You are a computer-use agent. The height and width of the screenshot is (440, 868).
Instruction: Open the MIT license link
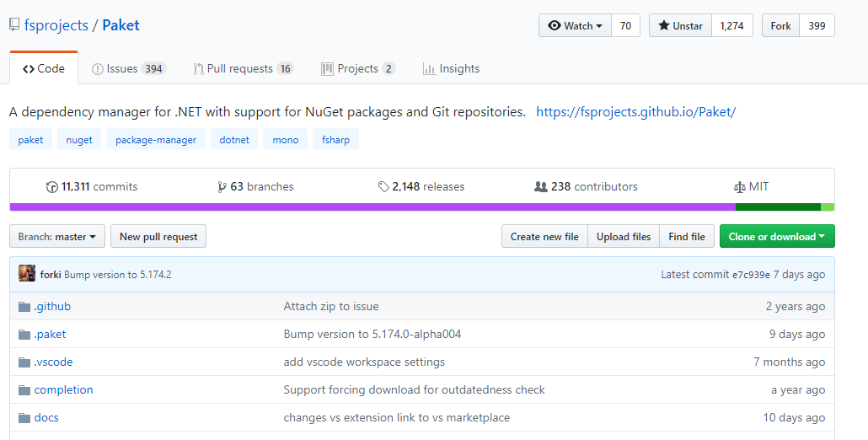point(751,186)
